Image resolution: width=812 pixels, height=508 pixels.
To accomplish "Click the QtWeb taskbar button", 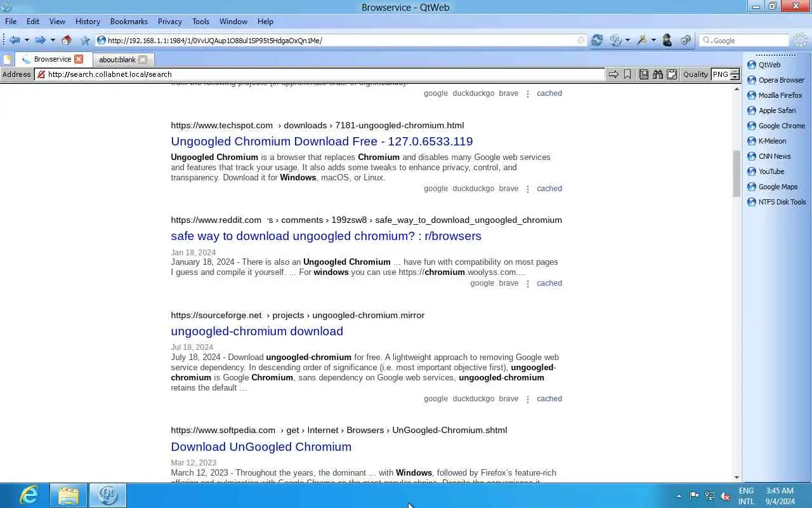I will pyautogui.click(x=107, y=495).
